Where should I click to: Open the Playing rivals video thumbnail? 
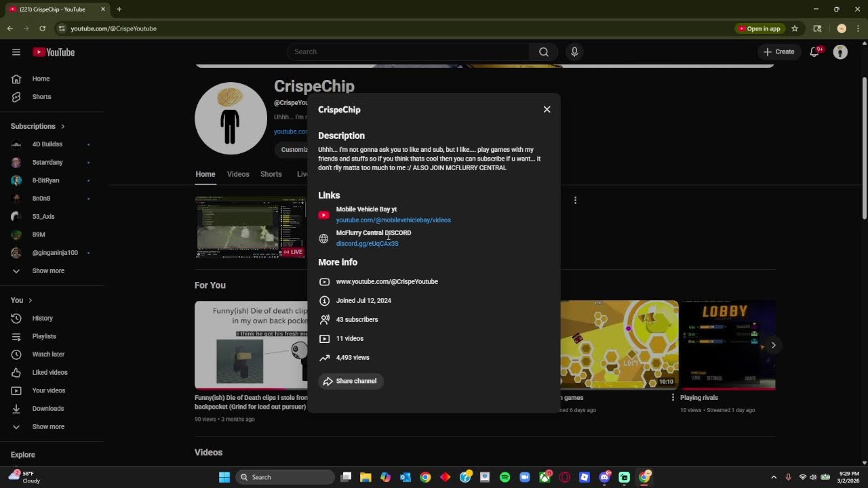coord(727,345)
